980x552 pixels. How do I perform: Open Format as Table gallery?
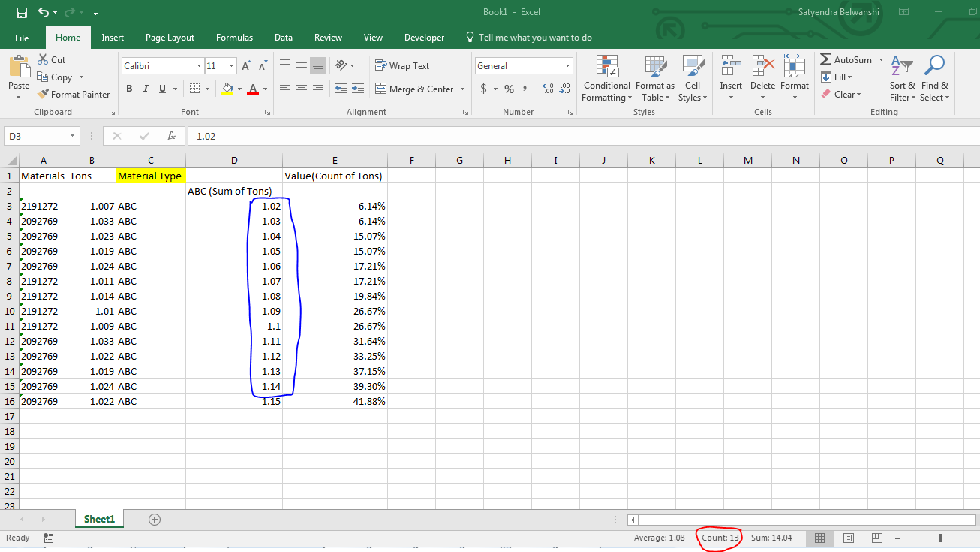pos(654,78)
